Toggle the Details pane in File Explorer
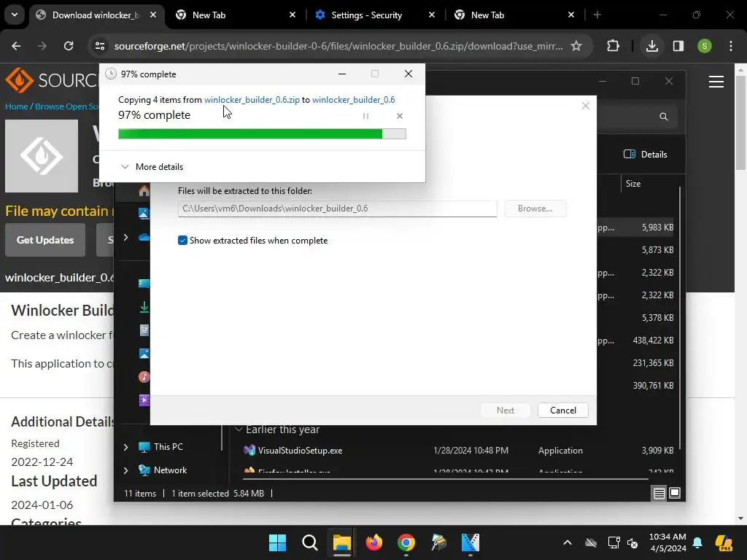This screenshot has width=747, height=560. [x=645, y=155]
